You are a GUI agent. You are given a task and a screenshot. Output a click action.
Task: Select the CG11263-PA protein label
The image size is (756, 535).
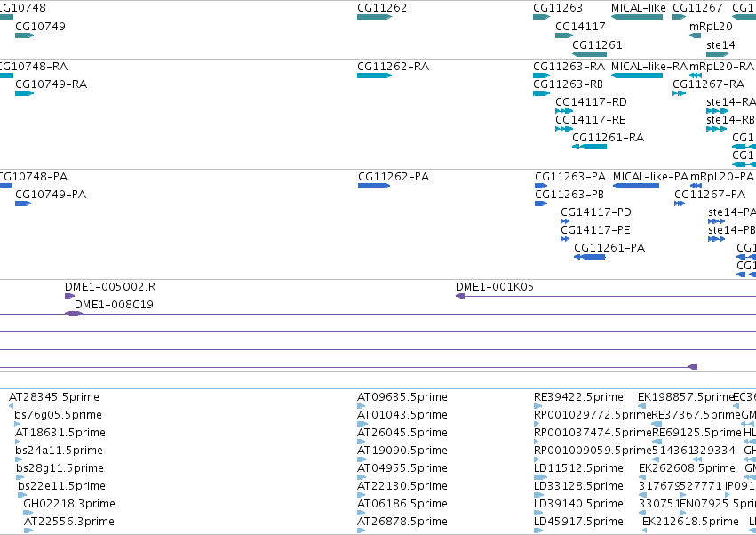point(570,177)
